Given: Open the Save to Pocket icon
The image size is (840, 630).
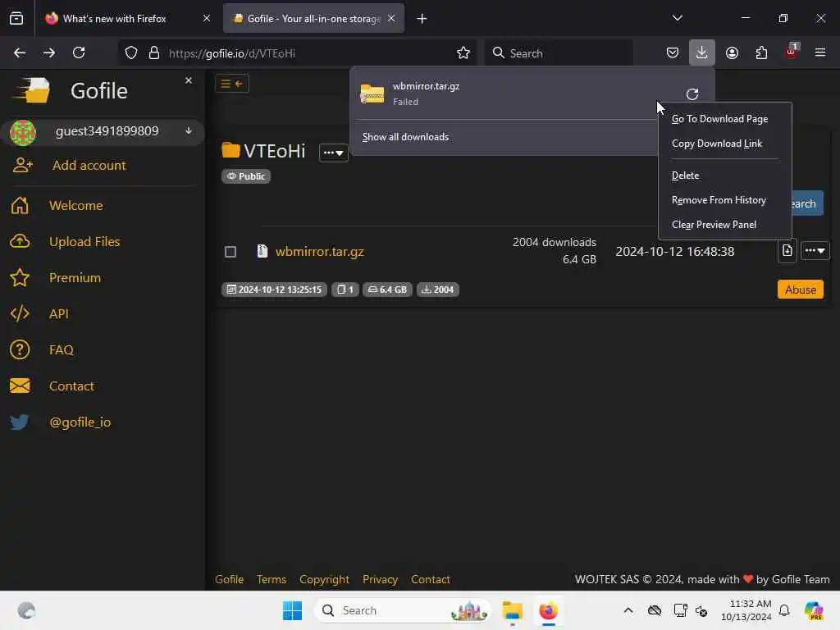Looking at the screenshot, I should point(673,52).
